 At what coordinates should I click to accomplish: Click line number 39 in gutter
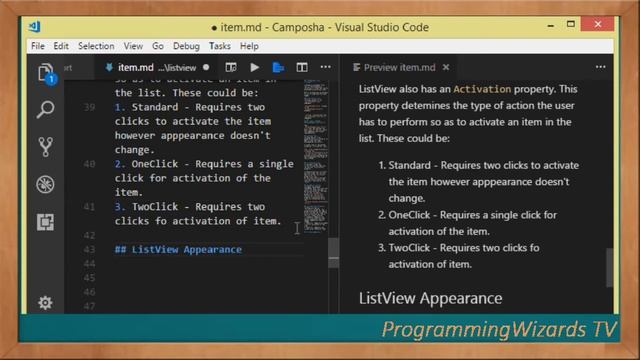(89, 107)
